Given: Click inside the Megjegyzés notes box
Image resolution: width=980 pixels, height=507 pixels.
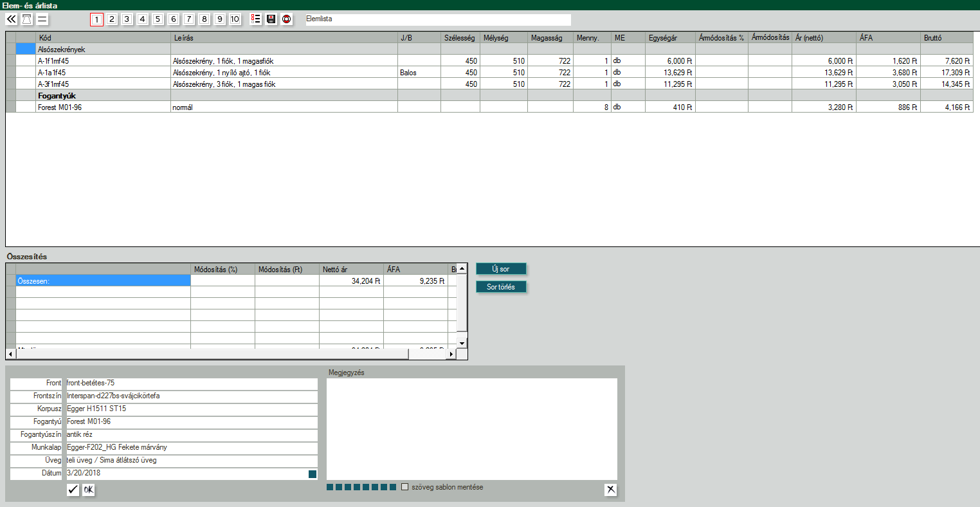Looking at the screenshot, I should (x=471, y=429).
